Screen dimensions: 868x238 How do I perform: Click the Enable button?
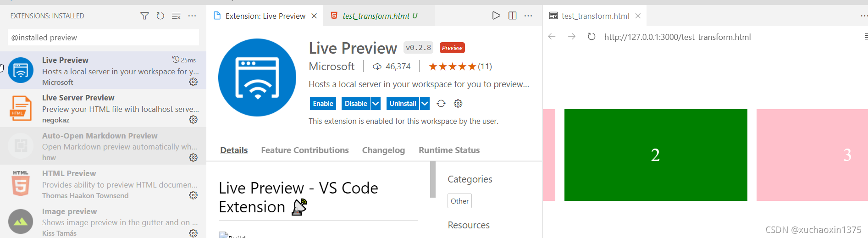(323, 104)
